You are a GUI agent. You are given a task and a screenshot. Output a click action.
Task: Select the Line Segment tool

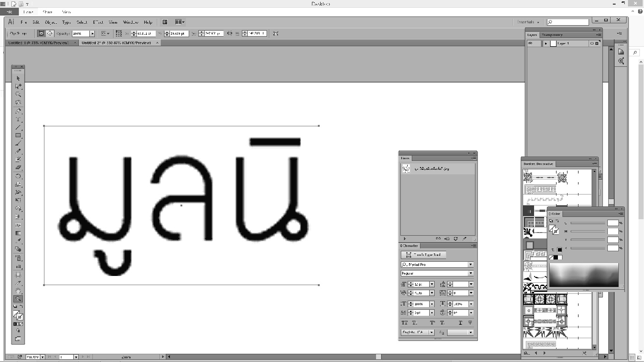(x=18, y=127)
